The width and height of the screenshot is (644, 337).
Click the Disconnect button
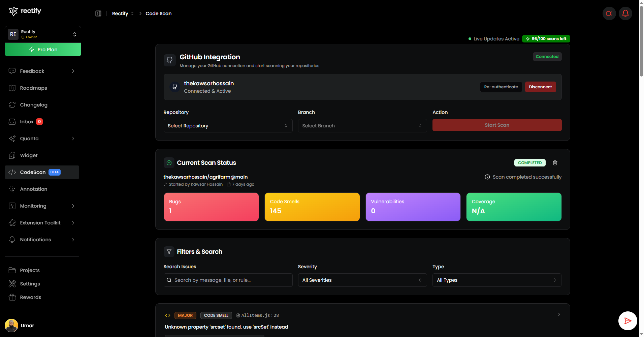pos(540,87)
